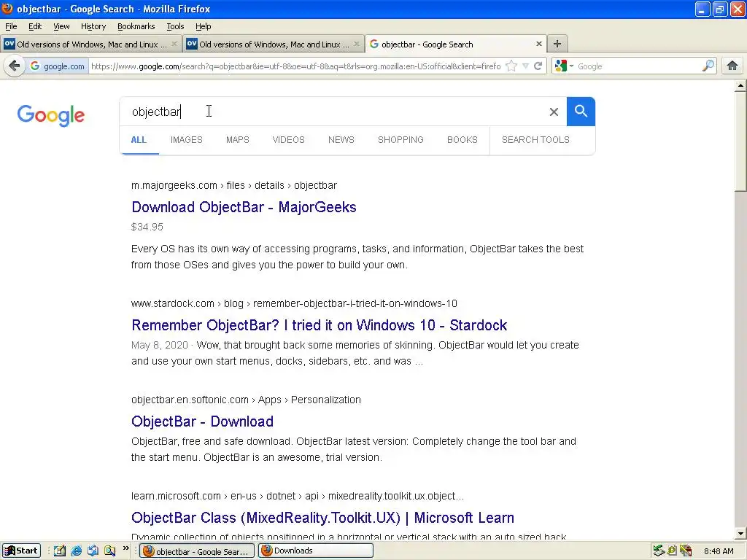
Task: Click the reload page icon
Action: pyautogui.click(x=538, y=66)
